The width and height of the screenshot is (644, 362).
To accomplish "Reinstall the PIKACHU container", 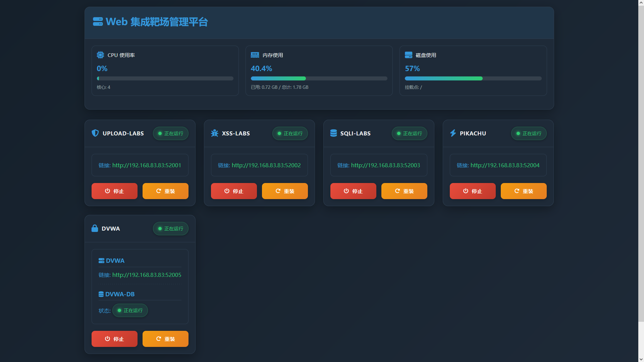I will pos(524,191).
